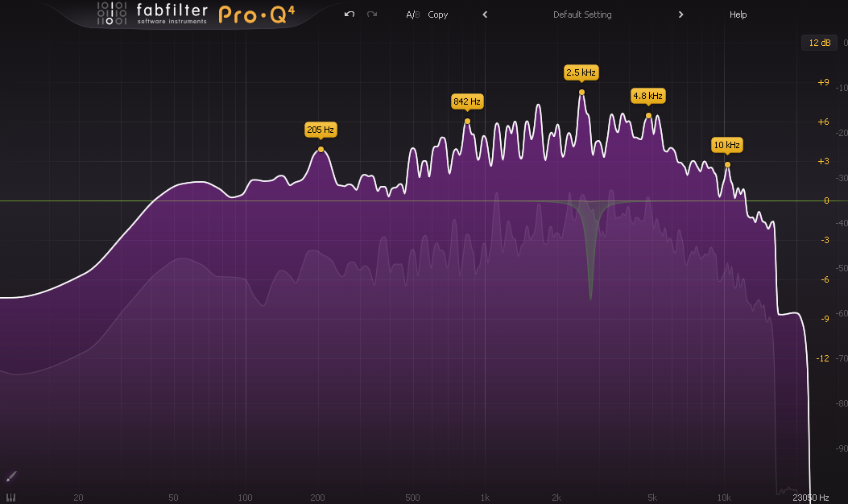Screen dimensions: 848x504
Task: Click the 200 frequency axis label
Action: tap(317, 498)
